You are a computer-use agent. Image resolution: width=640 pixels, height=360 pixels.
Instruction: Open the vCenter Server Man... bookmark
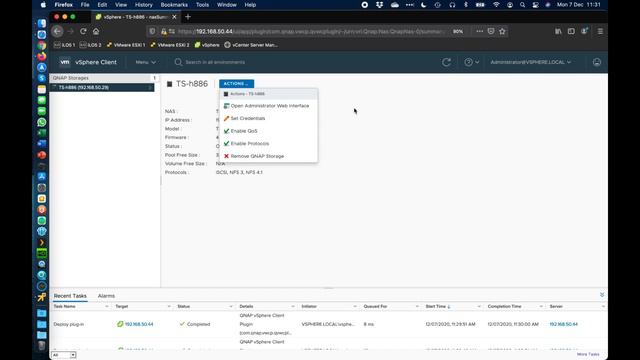(x=251, y=45)
